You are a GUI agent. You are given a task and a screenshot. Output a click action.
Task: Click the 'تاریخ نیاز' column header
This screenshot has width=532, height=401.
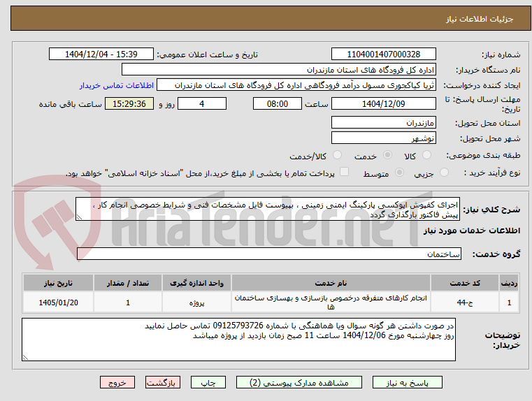(58, 283)
